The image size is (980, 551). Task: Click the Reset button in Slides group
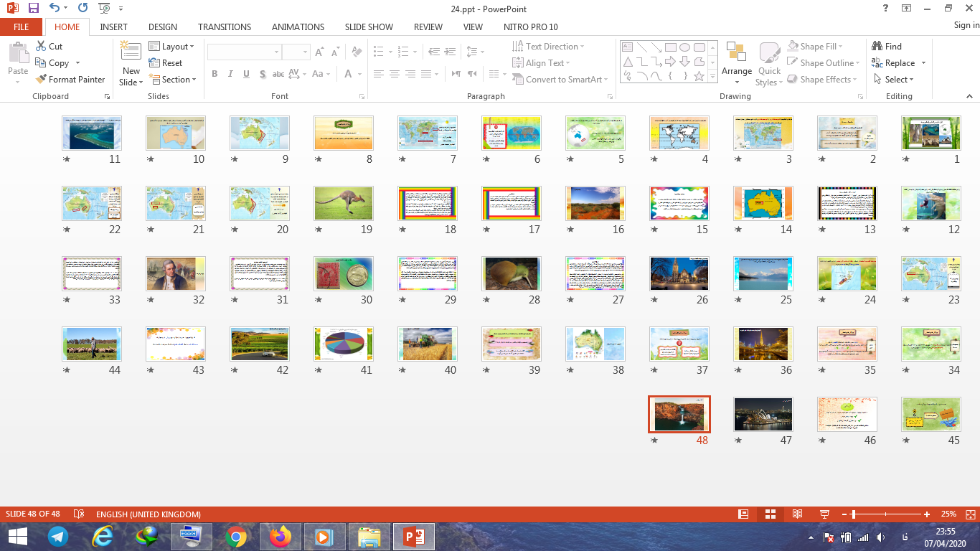click(x=166, y=63)
